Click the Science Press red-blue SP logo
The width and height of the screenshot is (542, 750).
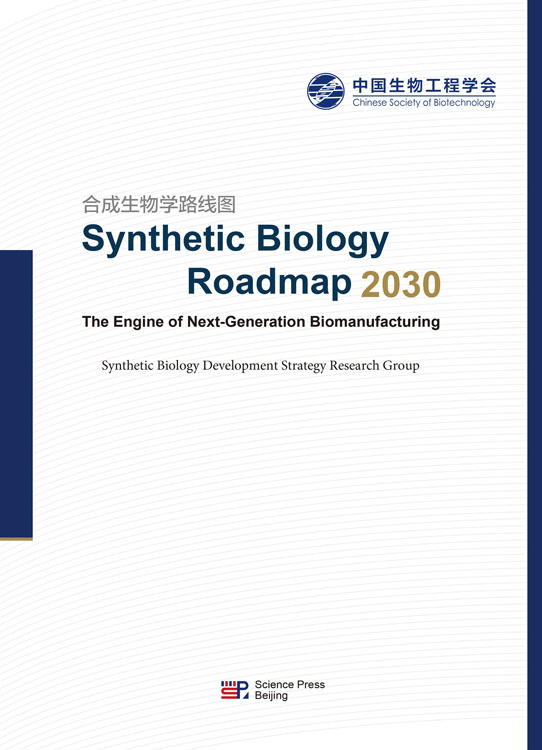point(234,690)
